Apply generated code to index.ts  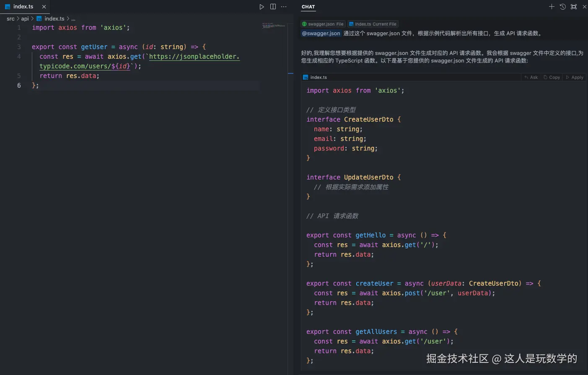(575, 77)
